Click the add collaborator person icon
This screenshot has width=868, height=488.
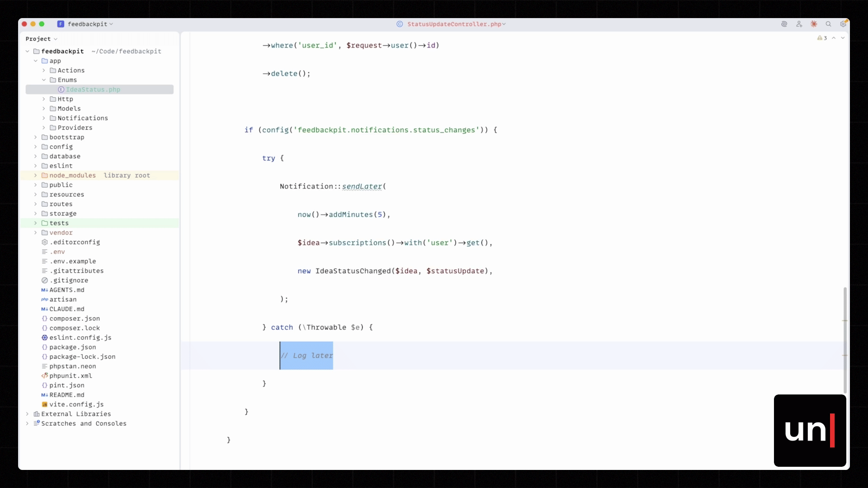(x=799, y=24)
